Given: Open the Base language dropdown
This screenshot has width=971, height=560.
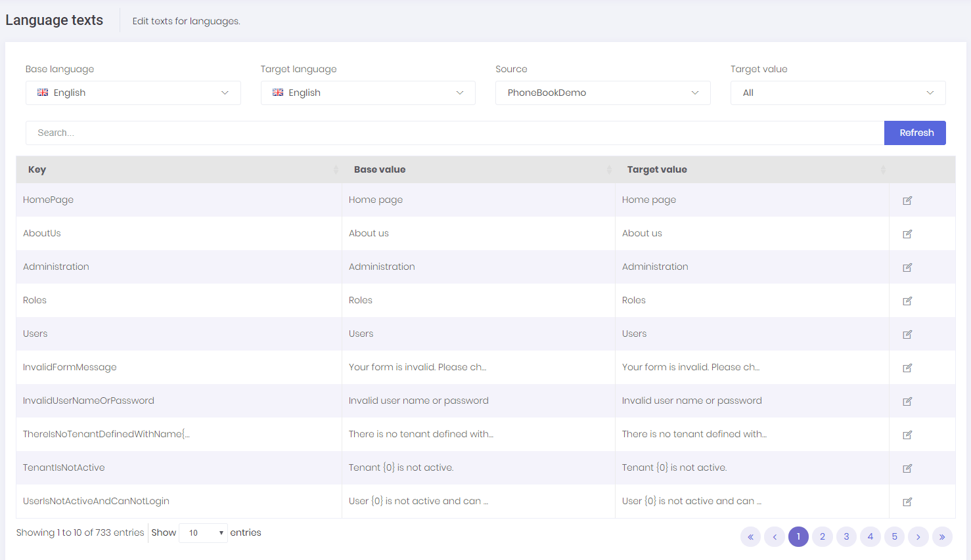Looking at the screenshot, I should click(133, 93).
